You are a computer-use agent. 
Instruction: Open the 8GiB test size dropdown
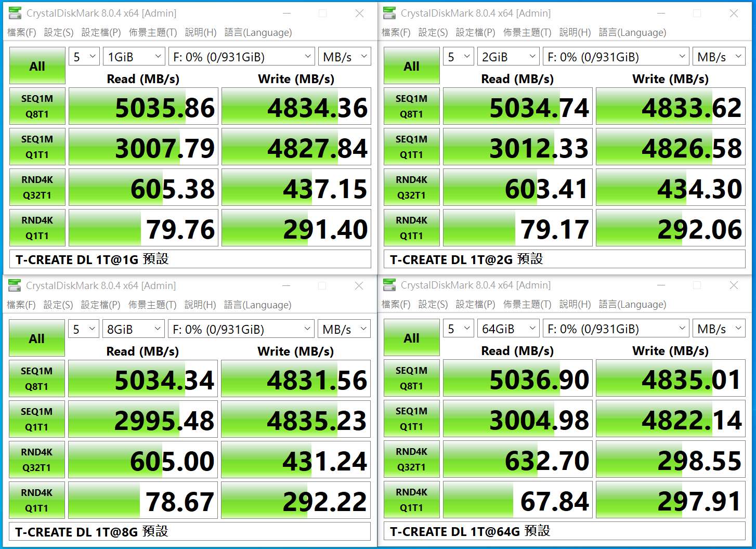pyautogui.click(x=134, y=329)
